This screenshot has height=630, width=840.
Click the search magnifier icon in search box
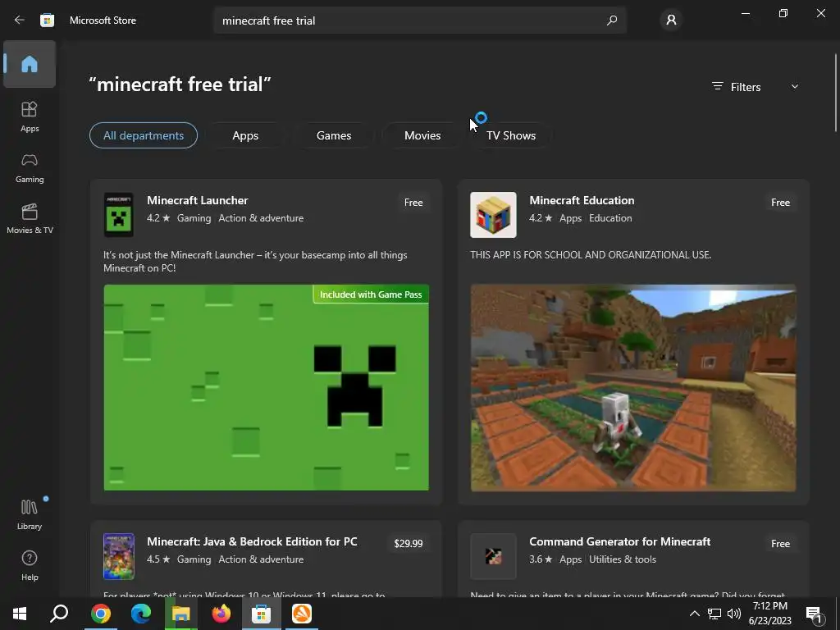click(612, 21)
